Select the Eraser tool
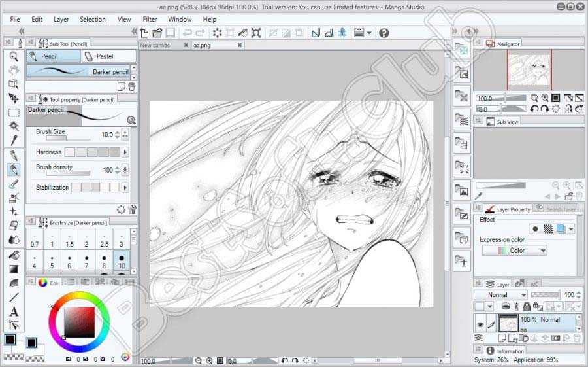The image size is (588, 367). pos(13,225)
